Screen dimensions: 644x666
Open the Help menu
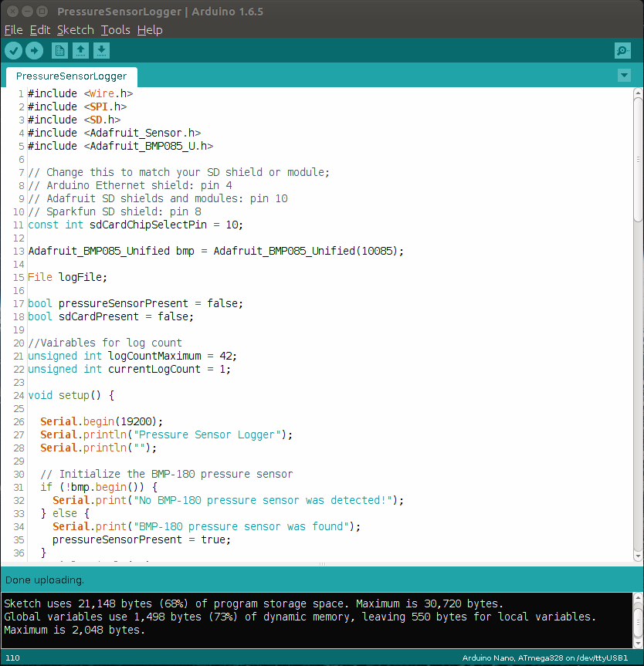tap(150, 30)
